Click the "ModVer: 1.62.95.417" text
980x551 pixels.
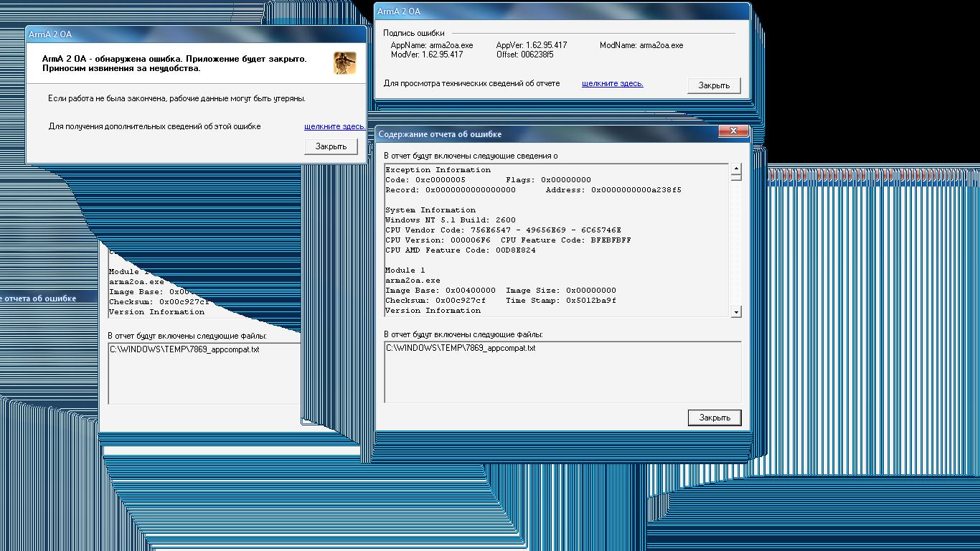pyautogui.click(x=427, y=55)
